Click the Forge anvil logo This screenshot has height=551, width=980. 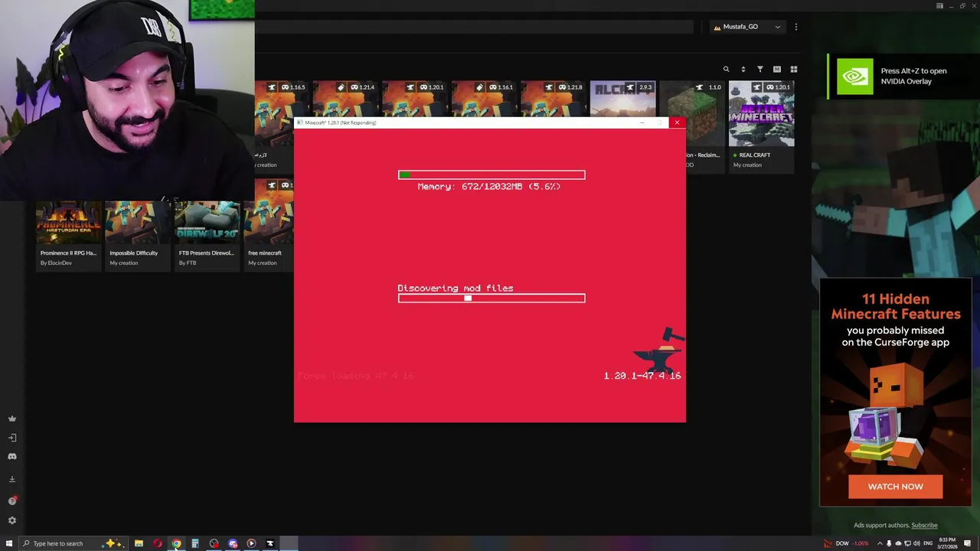[658, 350]
